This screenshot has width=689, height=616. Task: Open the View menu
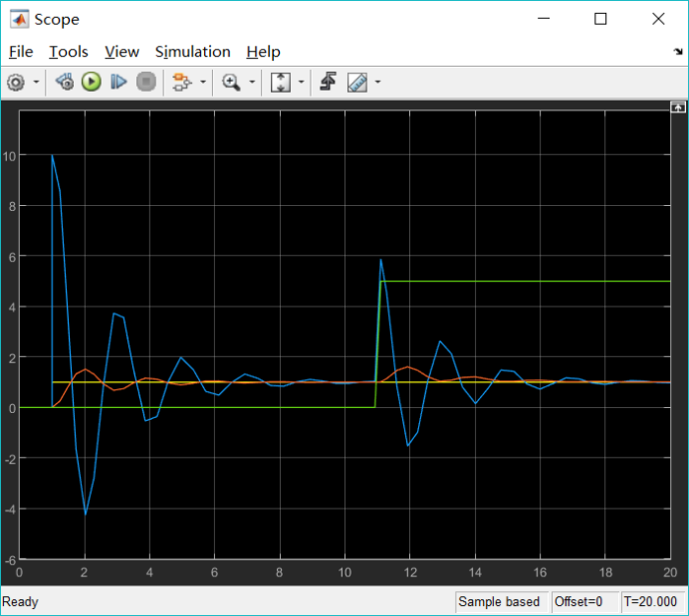(121, 52)
